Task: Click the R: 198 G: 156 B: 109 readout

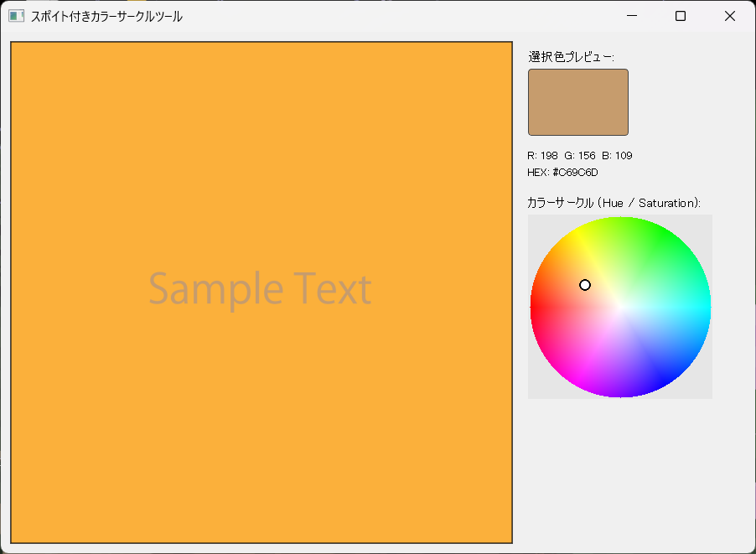Action: click(x=579, y=156)
